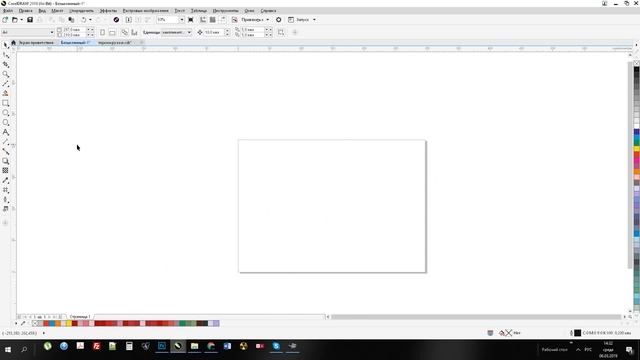Toggle Show Rulers in the toolbar

pos(203,20)
